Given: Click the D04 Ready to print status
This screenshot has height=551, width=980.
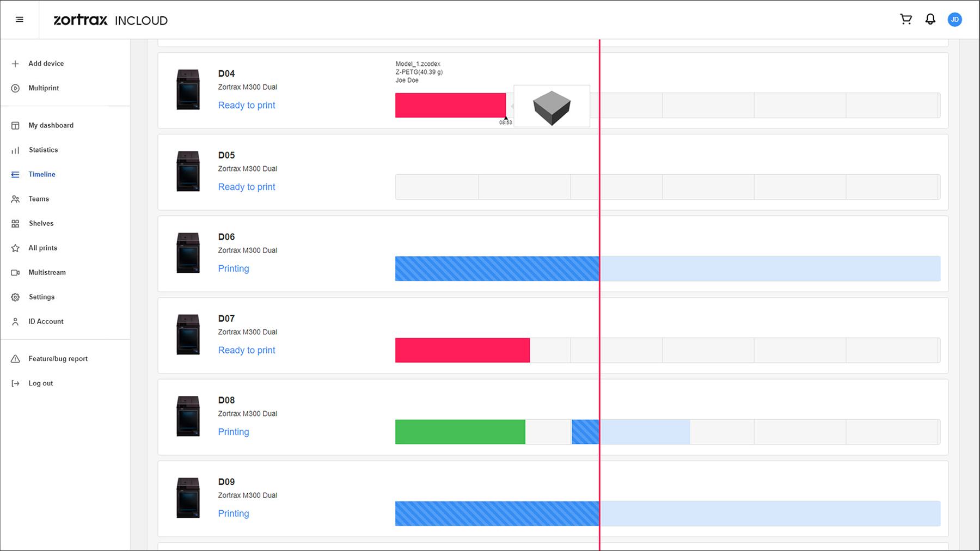Looking at the screenshot, I should tap(247, 105).
